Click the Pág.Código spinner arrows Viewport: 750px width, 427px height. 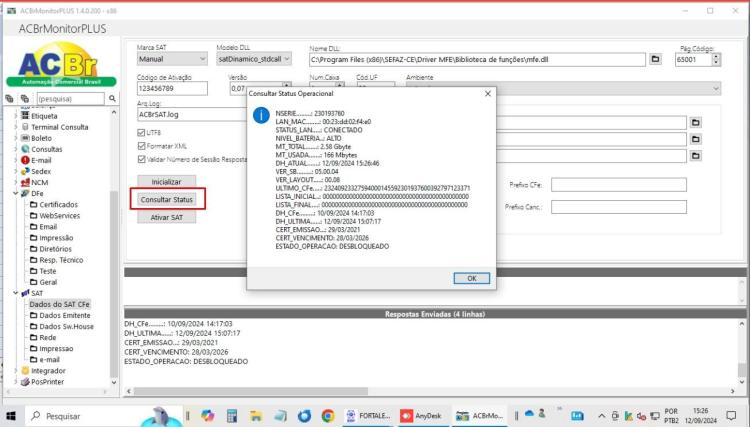coord(716,59)
